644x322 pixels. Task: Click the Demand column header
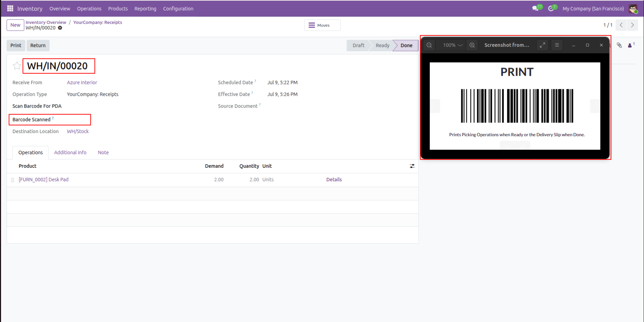pos(214,166)
